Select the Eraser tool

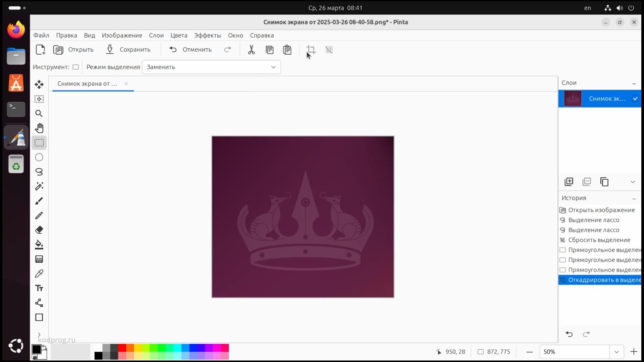[x=39, y=230]
